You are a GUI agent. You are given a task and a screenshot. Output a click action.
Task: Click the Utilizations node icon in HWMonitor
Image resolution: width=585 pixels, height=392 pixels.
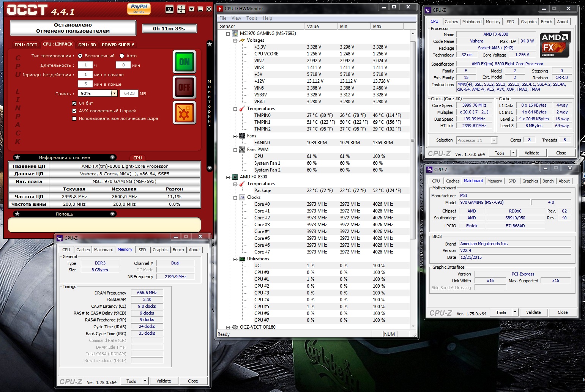(242, 259)
